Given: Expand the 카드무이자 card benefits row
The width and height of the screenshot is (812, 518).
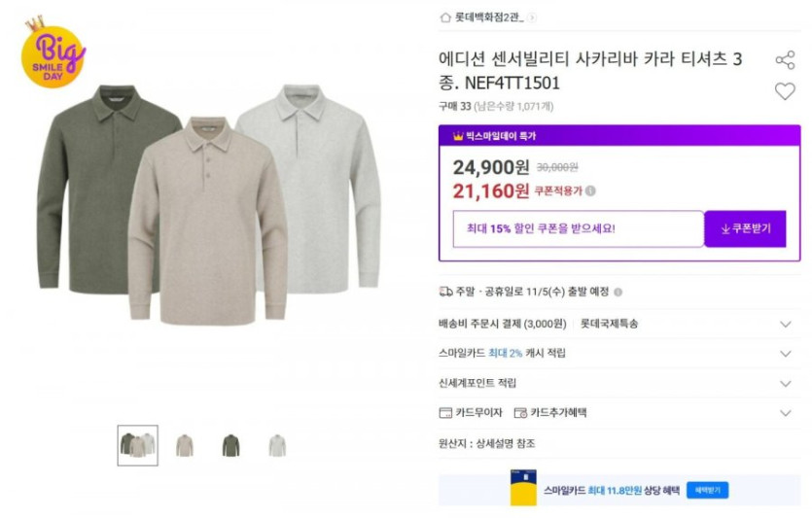Looking at the screenshot, I should 785,413.
